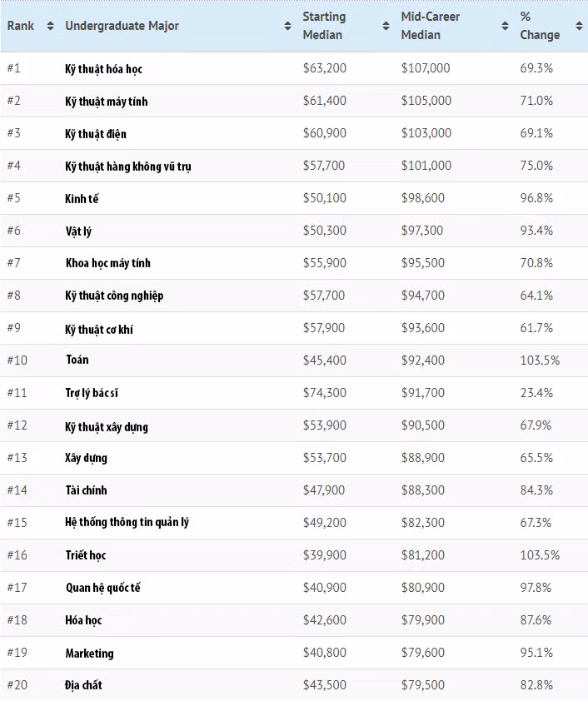
Task: Click the Marketing major entry
Action: tap(90, 654)
